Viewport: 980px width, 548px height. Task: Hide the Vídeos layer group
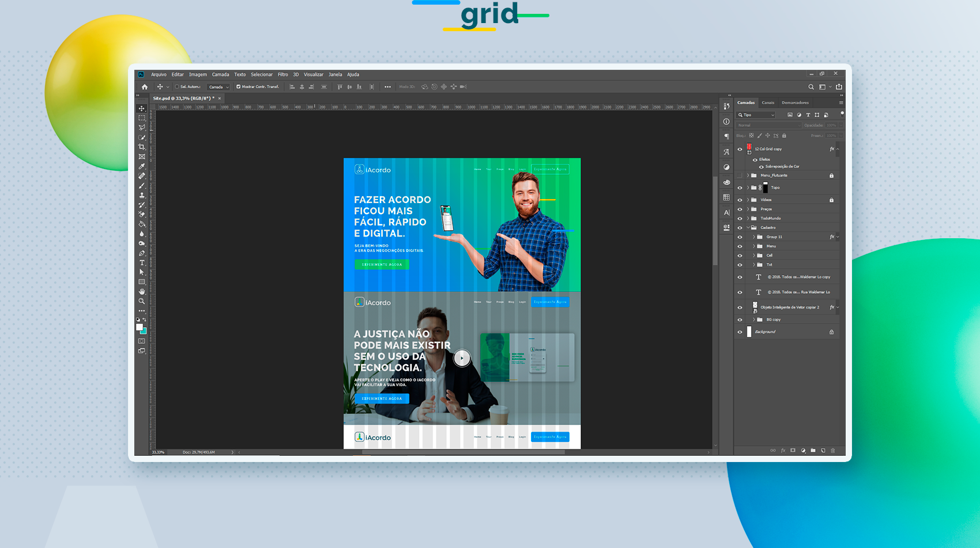pyautogui.click(x=740, y=200)
